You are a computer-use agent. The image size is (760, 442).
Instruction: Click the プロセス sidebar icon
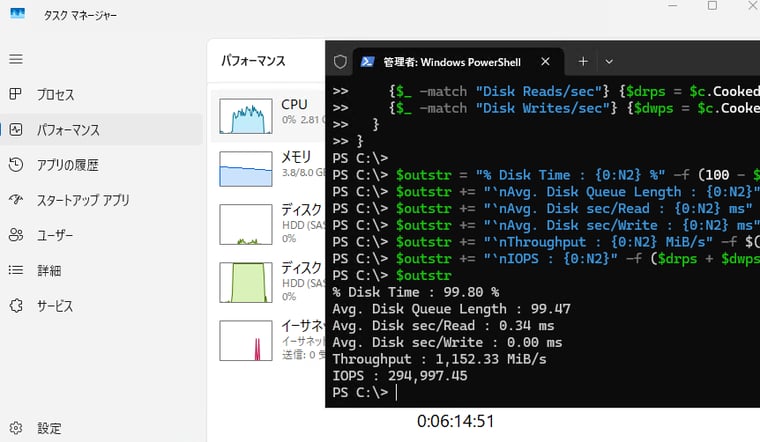point(16,94)
